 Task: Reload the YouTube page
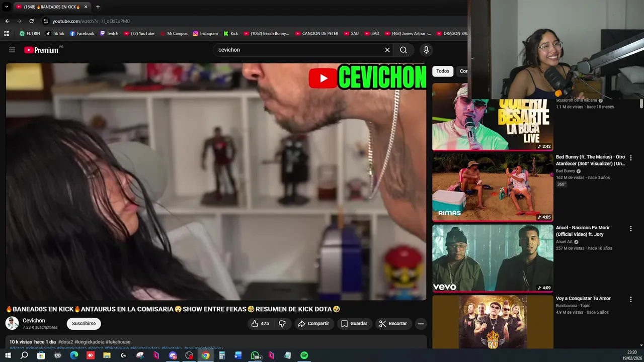(x=31, y=21)
